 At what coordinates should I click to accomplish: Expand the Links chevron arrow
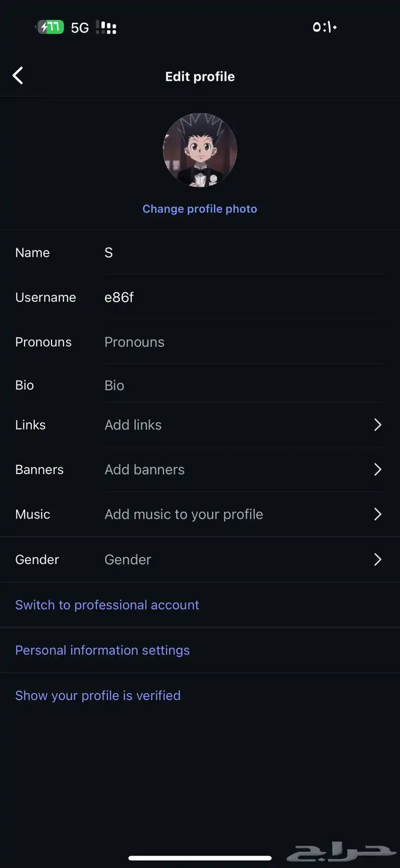[377, 424]
